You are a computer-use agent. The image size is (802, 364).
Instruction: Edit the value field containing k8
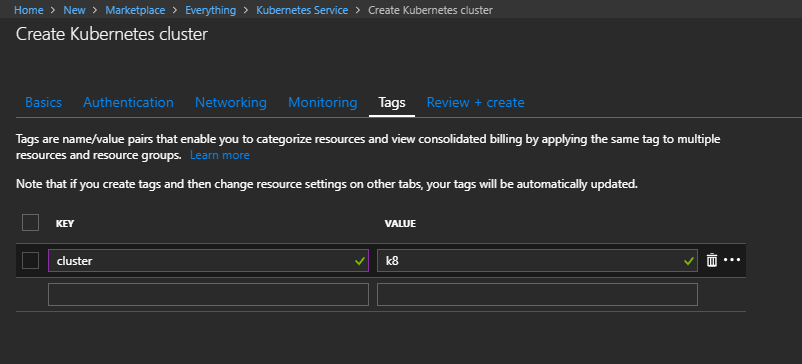[537, 261]
